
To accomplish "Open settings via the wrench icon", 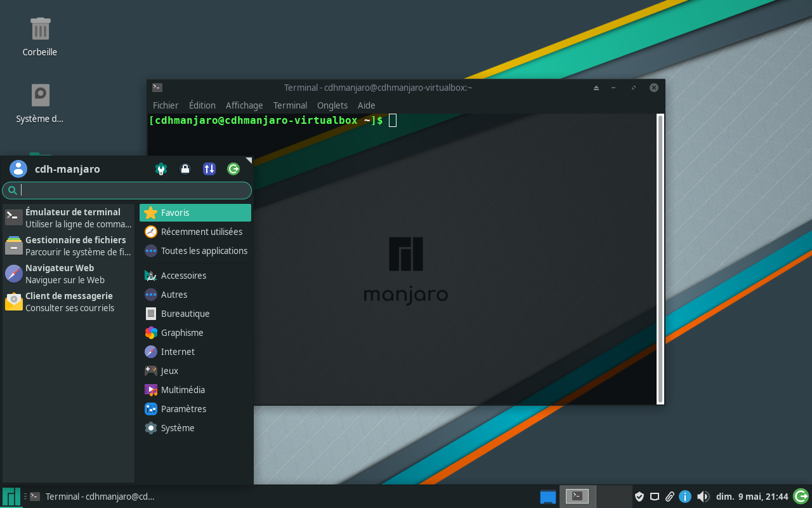I will (161, 169).
